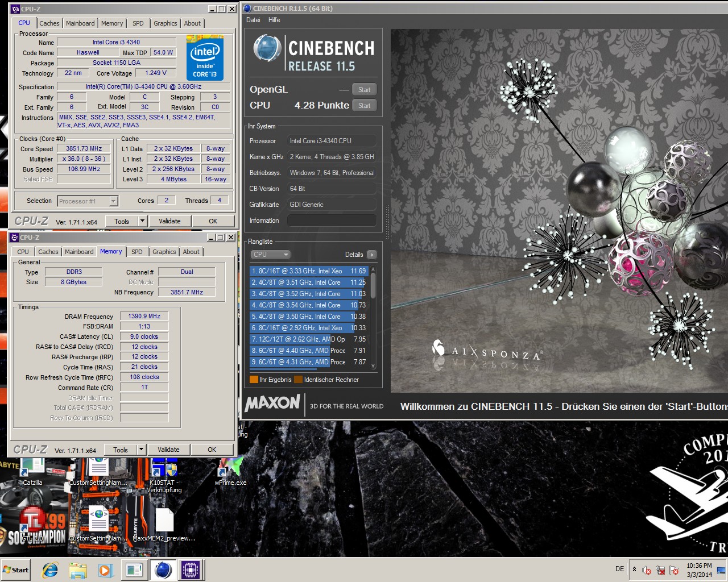Select ranking row '9. 6C/6T @ 4.31 GHz'
This screenshot has height=582, width=728.
309,362
